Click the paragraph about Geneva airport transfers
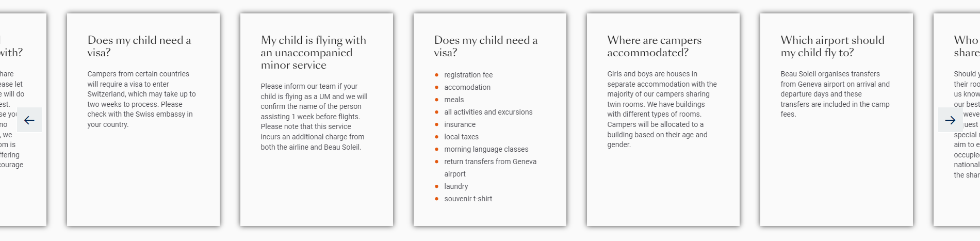Image resolution: width=980 pixels, height=241 pixels. click(835, 94)
